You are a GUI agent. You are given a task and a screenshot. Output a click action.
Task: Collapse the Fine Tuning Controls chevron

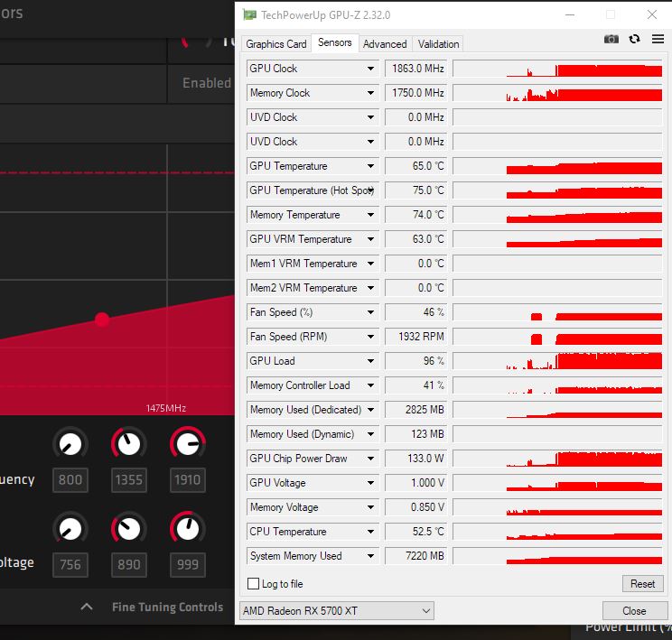pos(87,607)
